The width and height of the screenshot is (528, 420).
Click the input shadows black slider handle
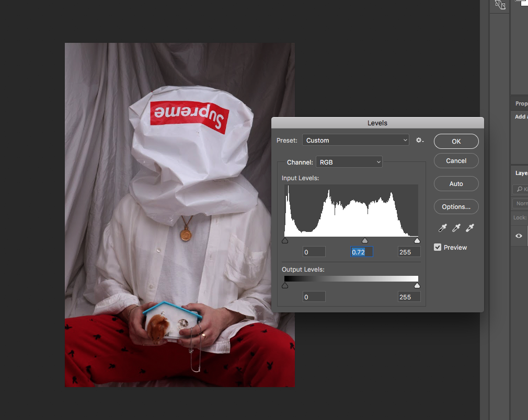click(285, 241)
